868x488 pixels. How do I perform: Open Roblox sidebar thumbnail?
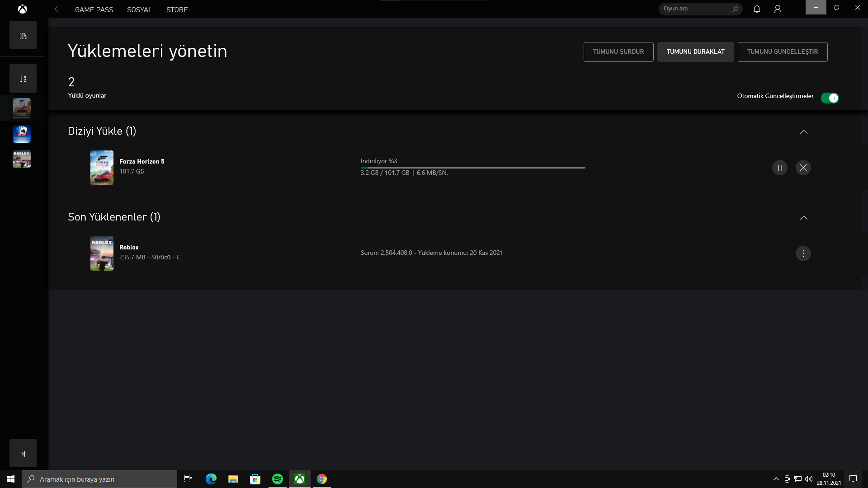tap(22, 159)
